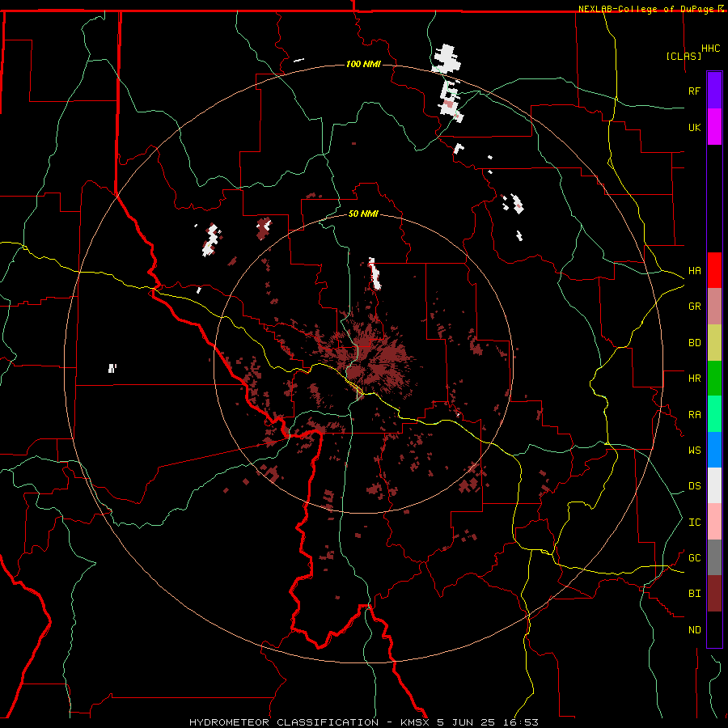Viewport: 728px width, 728px height.
Task: Click the DS white legend swatch
Action: (x=714, y=485)
